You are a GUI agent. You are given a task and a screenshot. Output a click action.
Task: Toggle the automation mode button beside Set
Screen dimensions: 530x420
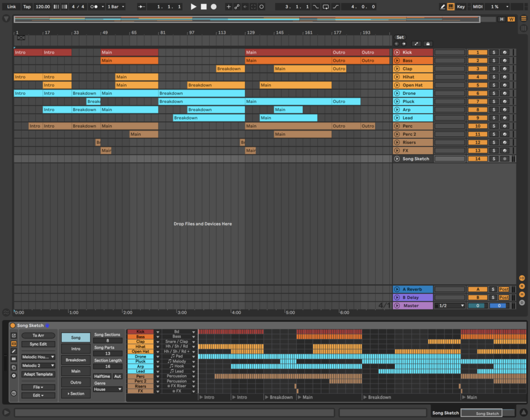point(416,44)
